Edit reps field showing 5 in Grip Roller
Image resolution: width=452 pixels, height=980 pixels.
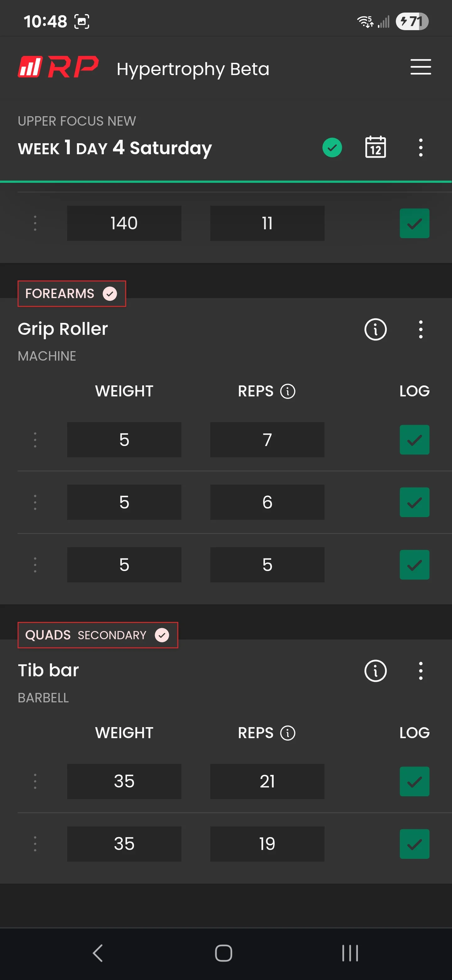pos(267,564)
